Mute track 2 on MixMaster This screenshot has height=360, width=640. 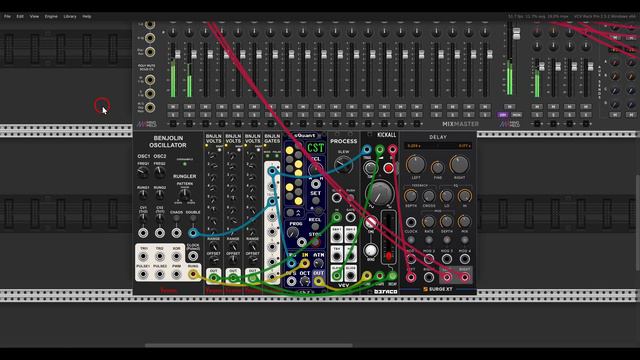(x=189, y=107)
